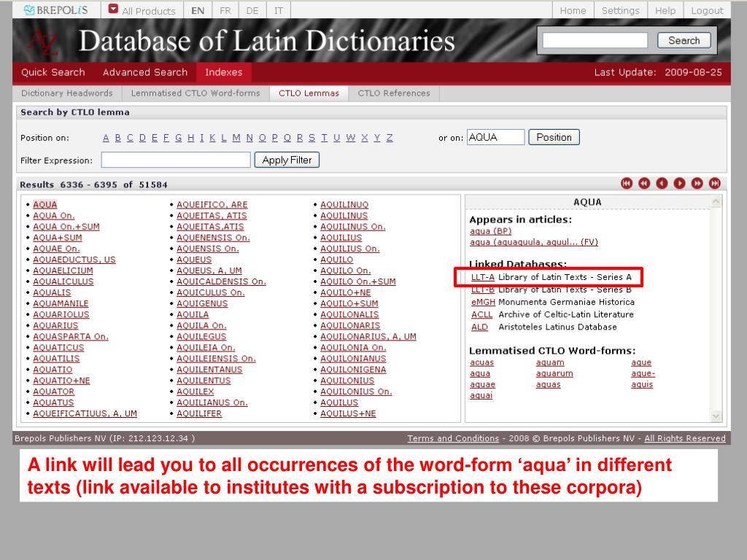The image size is (747, 560).
Task: Go back several pages with rewind icon
Action: (x=644, y=183)
